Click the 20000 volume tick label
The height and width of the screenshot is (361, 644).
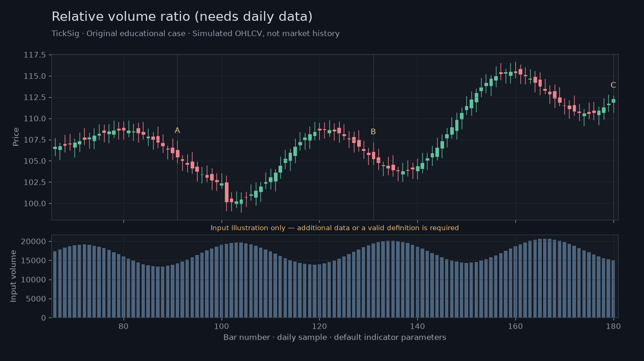(x=34, y=242)
